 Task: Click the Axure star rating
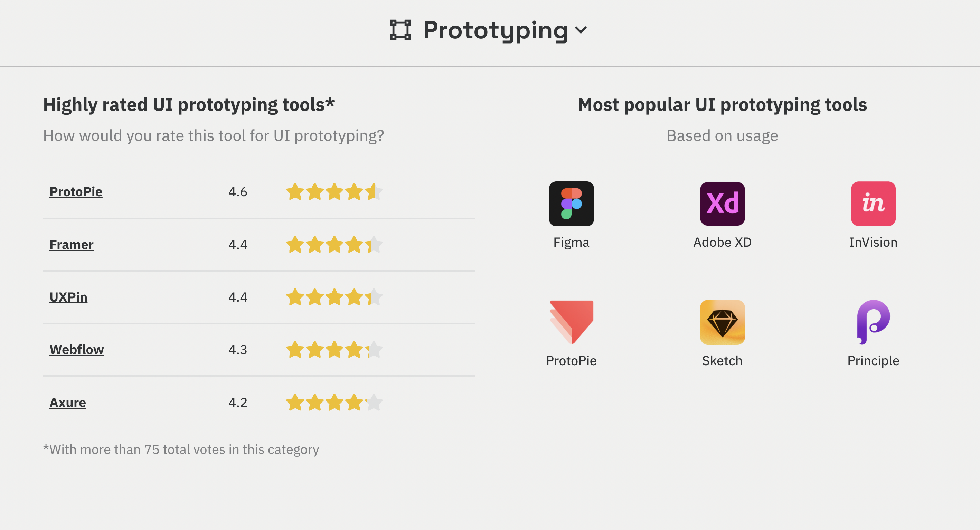(334, 402)
